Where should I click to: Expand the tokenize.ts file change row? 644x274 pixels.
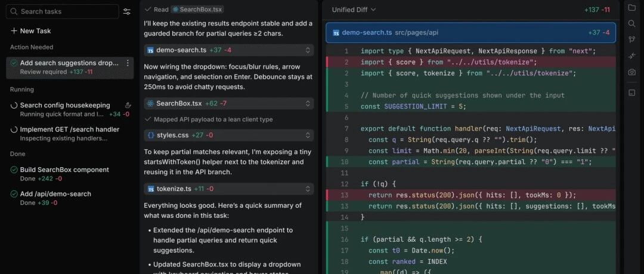click(x=228, y=189)
